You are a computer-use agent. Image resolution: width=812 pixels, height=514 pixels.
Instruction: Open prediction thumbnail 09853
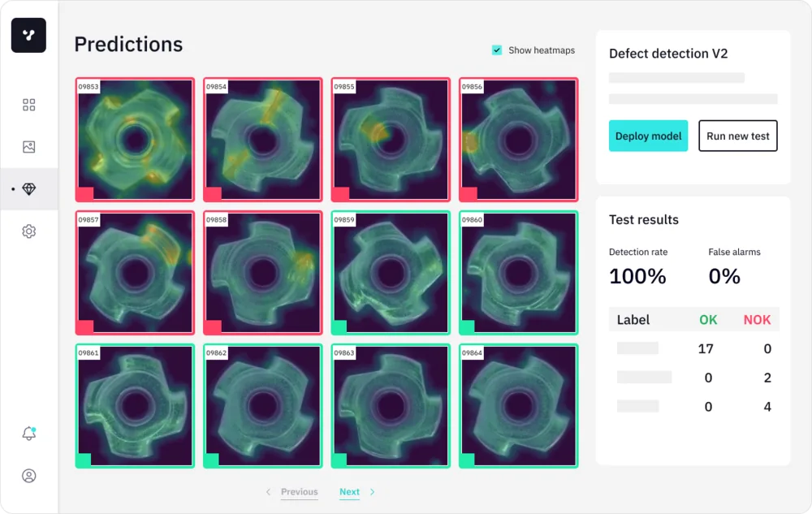point(135,140)
